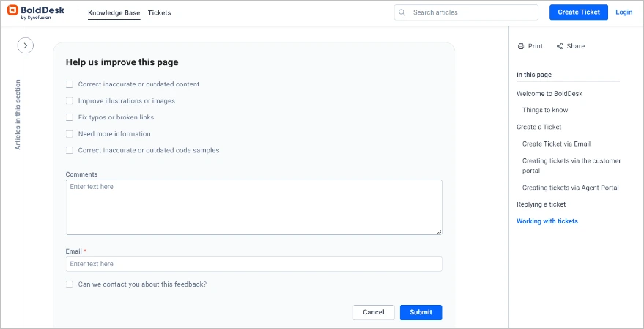Click the Comments resize handle
The height and width of the screenshot is (329, 644).
tap(439, 232)
